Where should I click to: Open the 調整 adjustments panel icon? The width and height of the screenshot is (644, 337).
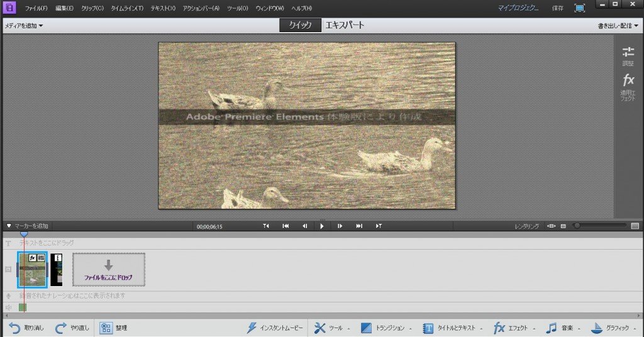pyautogui.click(x=628, y=56)
